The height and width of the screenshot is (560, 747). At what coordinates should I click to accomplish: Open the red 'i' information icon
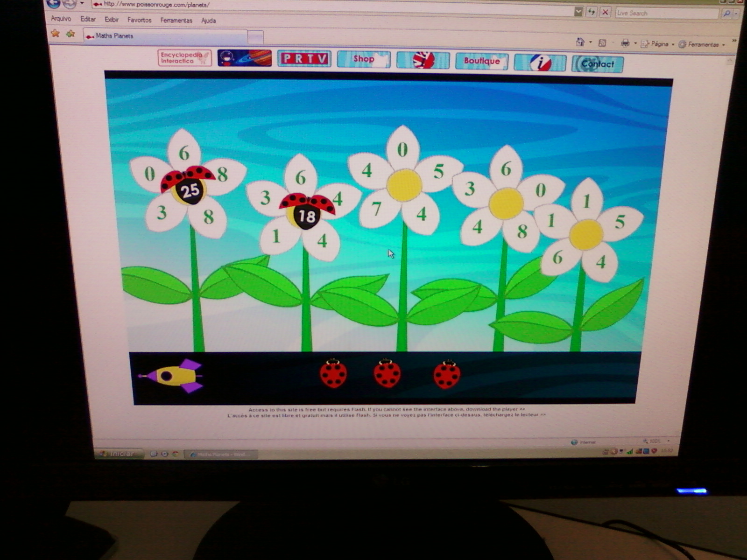[x=540, y=63]
